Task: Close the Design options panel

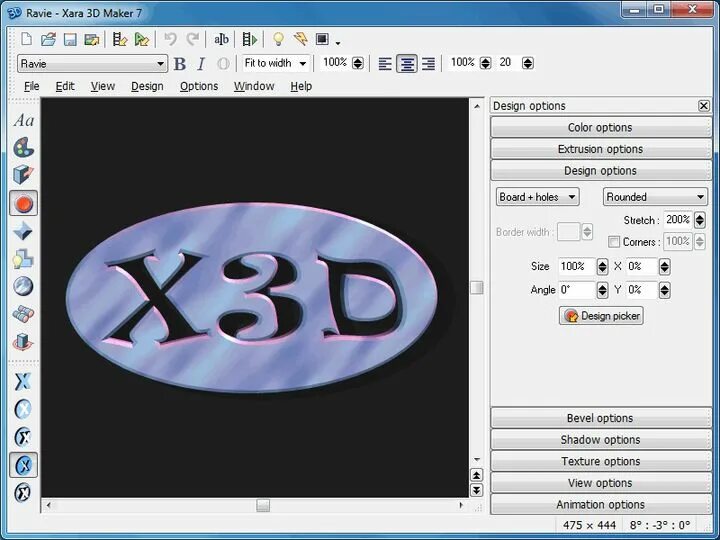Action: click(x=703, y=106)
